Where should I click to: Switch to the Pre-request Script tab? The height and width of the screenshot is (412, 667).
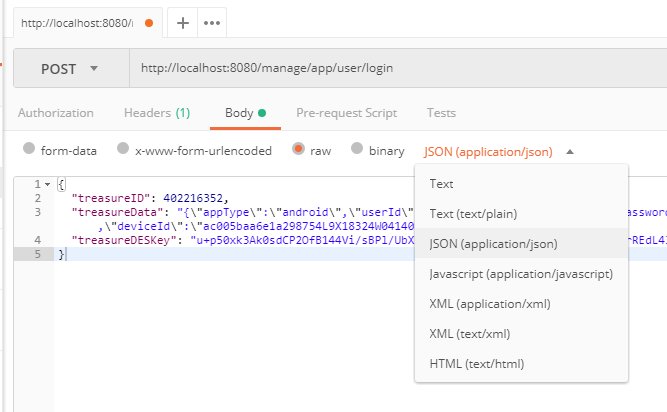click(346, 113)
